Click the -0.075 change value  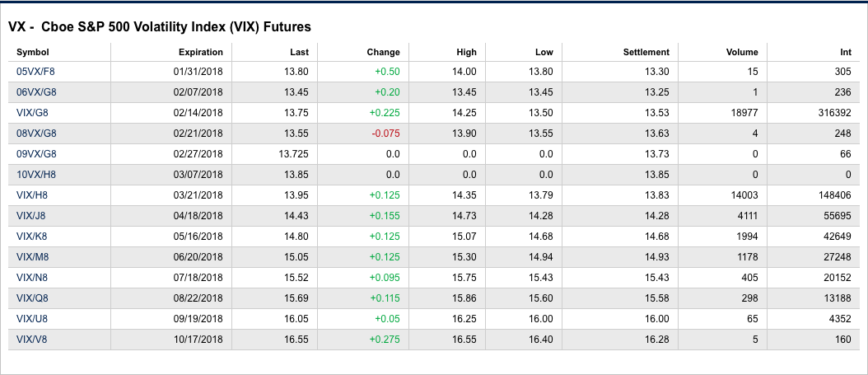pos(385,134)
